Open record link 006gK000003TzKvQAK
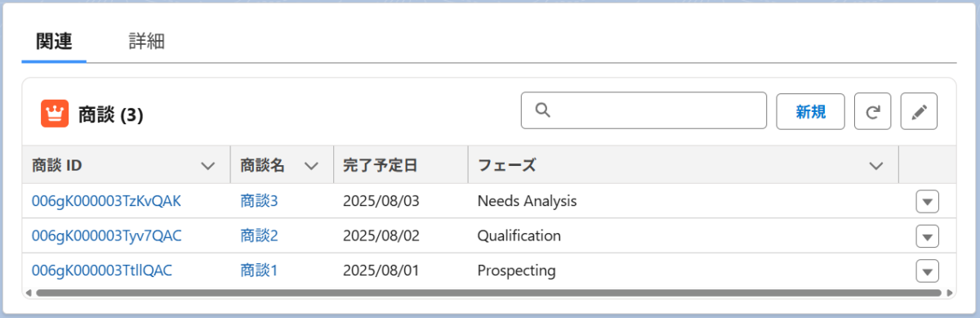The image size is (980, 318). point(106,200)
